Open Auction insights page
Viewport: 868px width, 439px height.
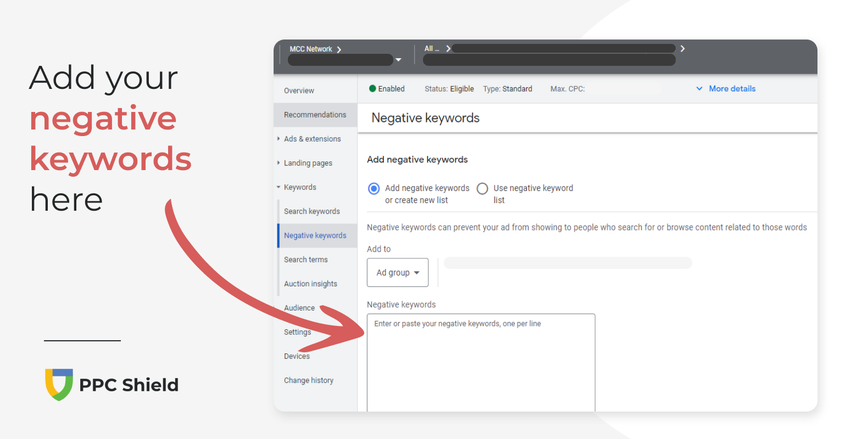(310, 284)
